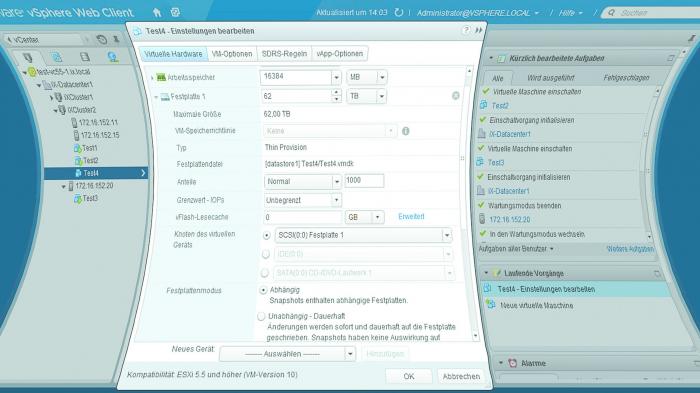The image size is (700, 393).
Task: Show Alle tasks tab
Action: coord(497,78)
